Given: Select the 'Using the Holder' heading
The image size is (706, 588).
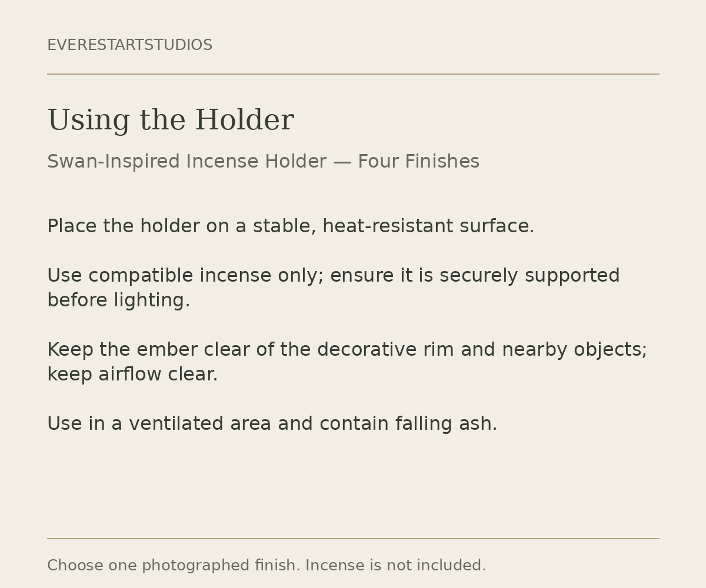Looking at the screenshot, I should pos(171,121).
